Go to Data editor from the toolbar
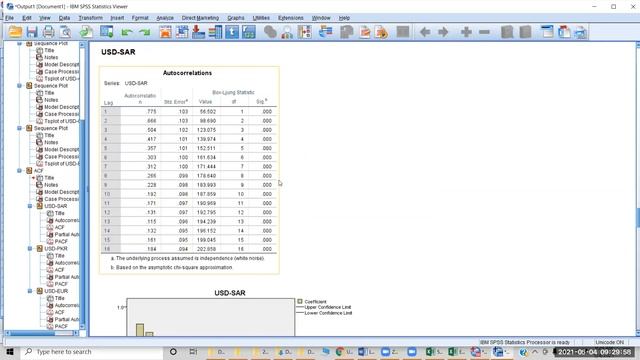This screenshot has height=360, width=640. click(x=165, y=32)
